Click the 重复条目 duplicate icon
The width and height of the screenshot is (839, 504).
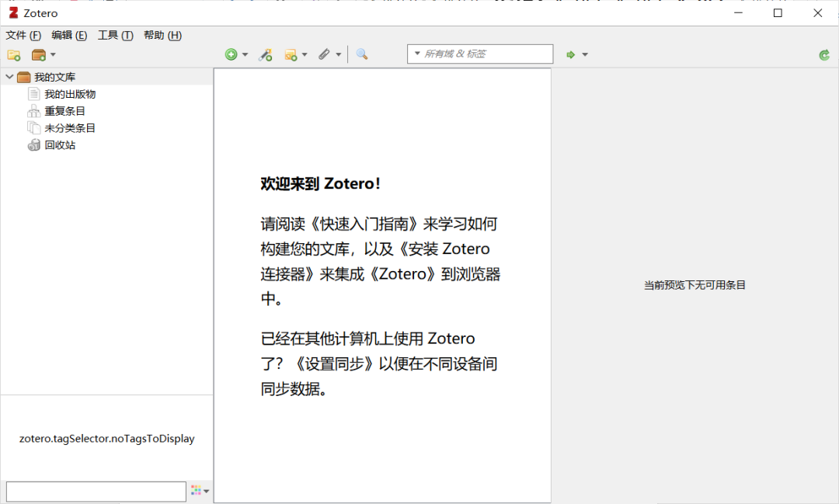click(x=33, y=111)
